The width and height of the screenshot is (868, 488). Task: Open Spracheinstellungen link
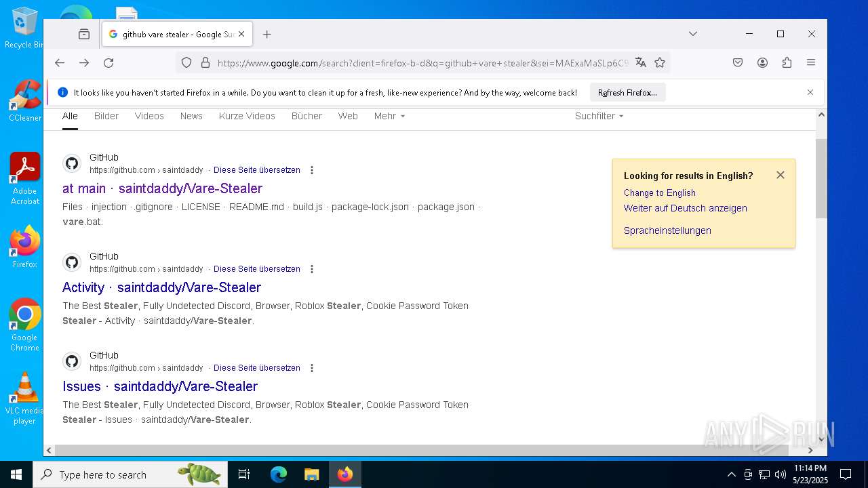coord(667,230)
